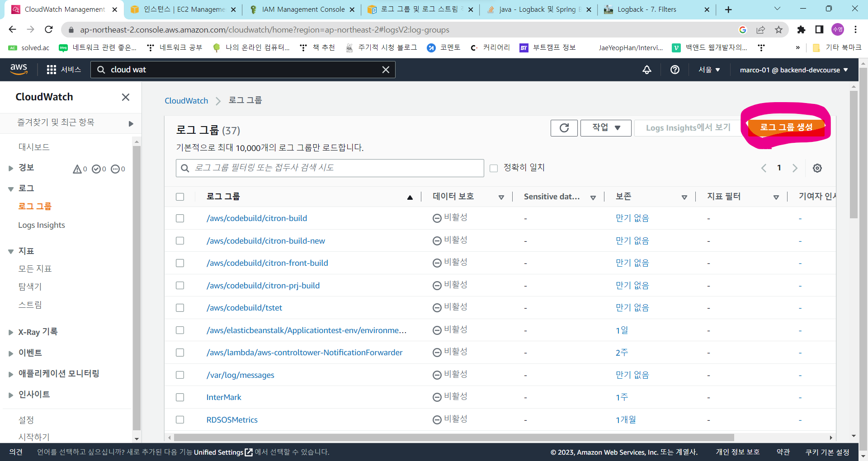868x461 pixels.
Task: Select the RDSOSMetrics row checkbox
Action: (180, 420)
